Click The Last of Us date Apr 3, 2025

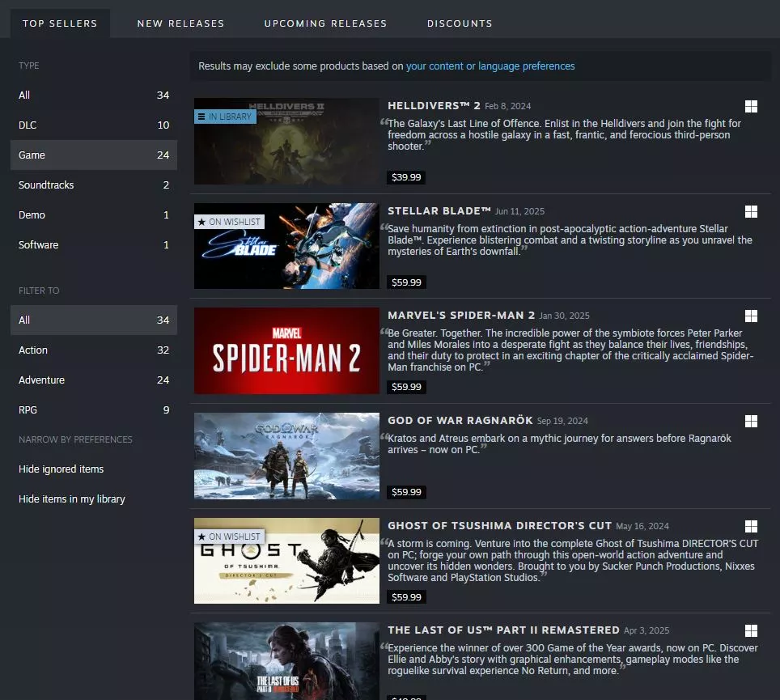(646, 630)
